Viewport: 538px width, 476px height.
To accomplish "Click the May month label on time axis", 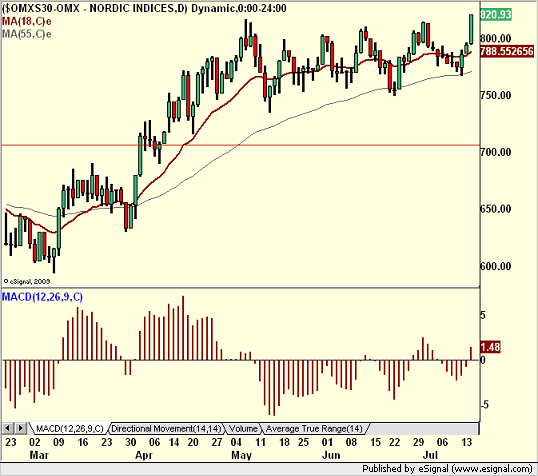I will (x=242, y=455).
